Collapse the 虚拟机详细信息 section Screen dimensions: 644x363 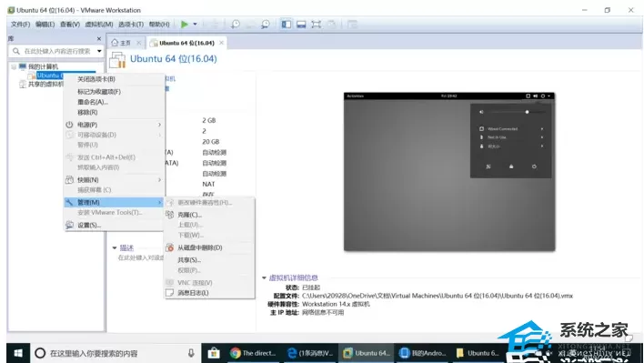point(264,278)
